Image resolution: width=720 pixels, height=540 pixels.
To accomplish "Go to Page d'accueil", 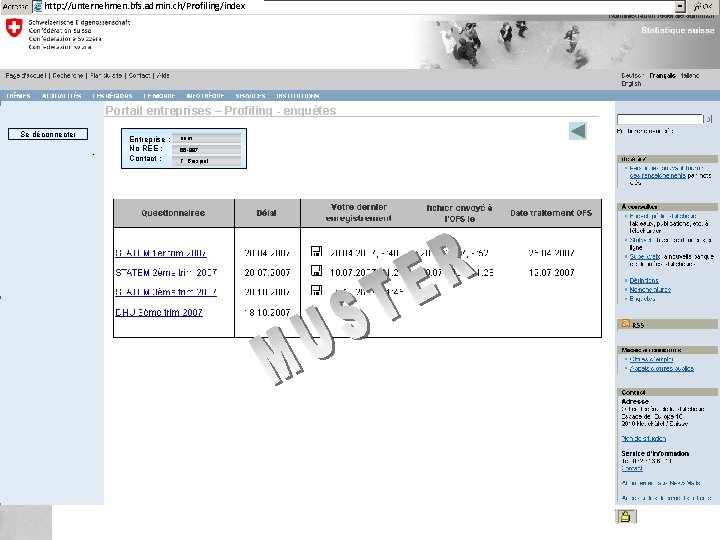I will click(x=26, y=75).
